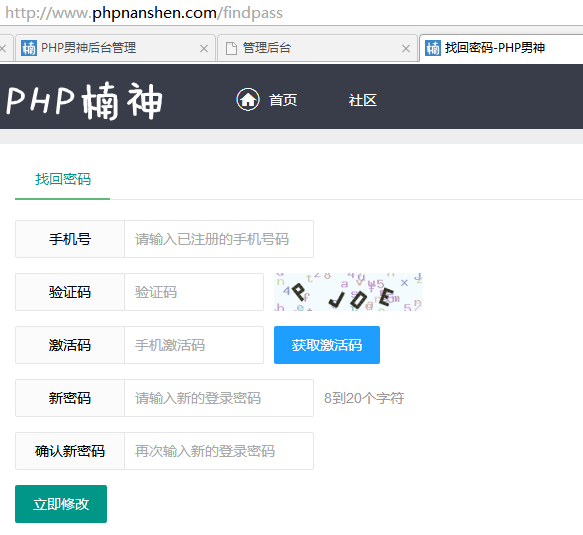Open the 首页 navigation link

pos(283,100)
